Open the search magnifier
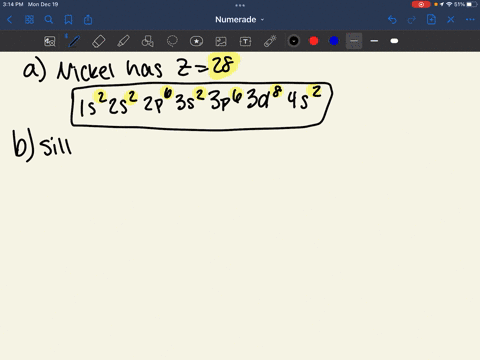This screenshot has width=480, height=360. click(49, 20)
